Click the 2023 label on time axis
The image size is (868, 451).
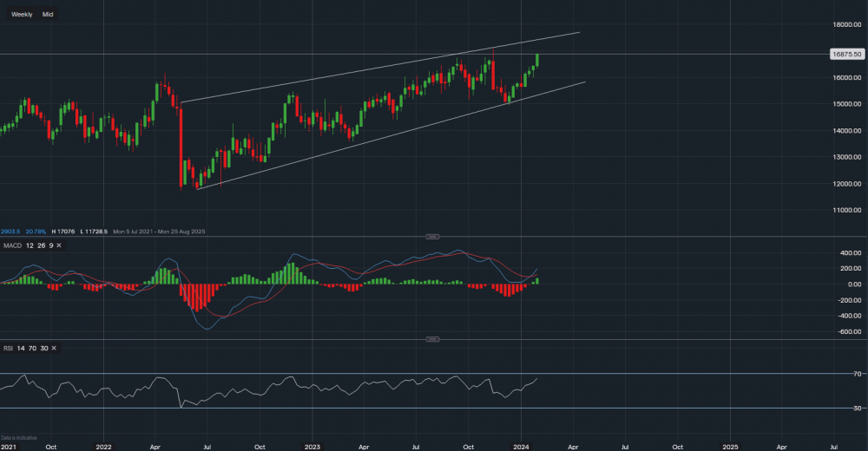point(312,446)
